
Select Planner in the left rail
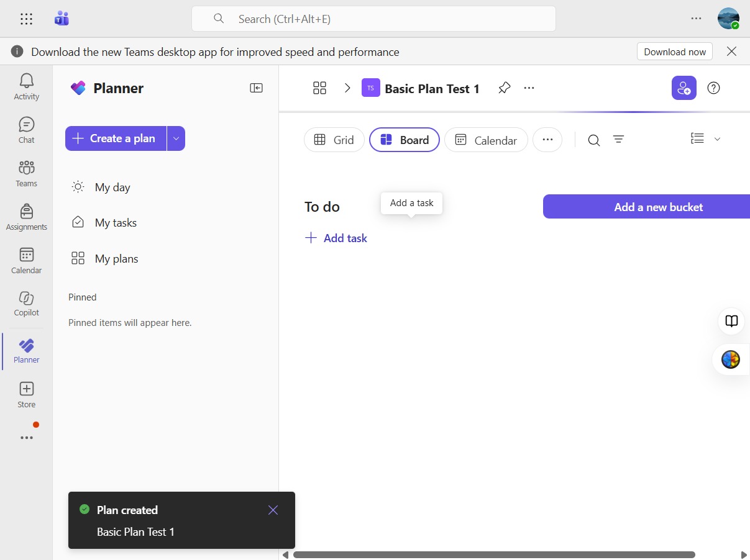(26, 351)
